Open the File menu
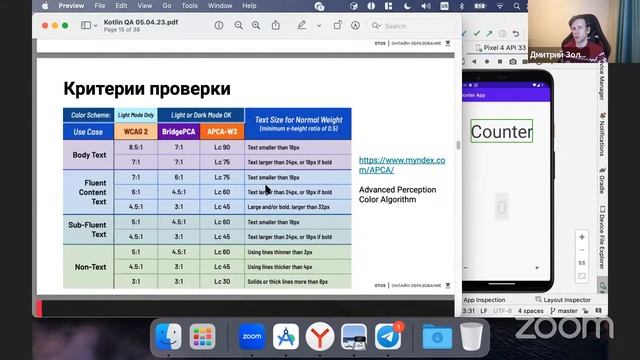 coord(100,6)
